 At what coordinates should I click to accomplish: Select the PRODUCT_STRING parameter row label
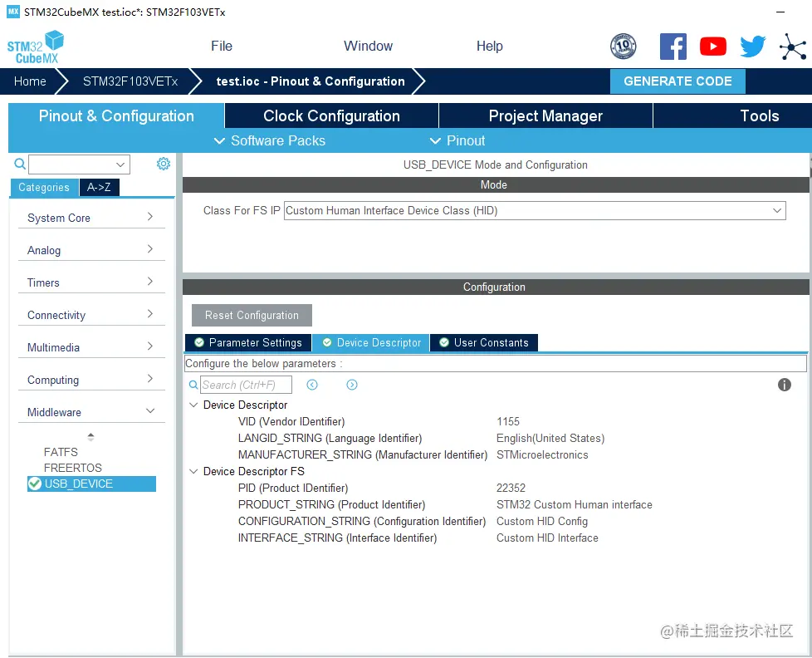tap(331, 504)
